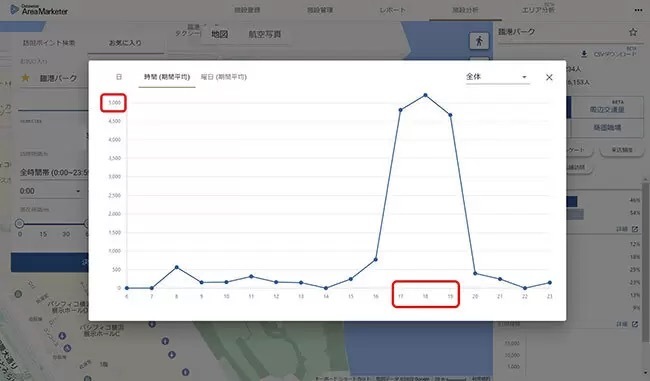Screen dimensions: 650x381
Task: Switch to the 曜日 (期間平均) tab
Action: tap(224, 77)
